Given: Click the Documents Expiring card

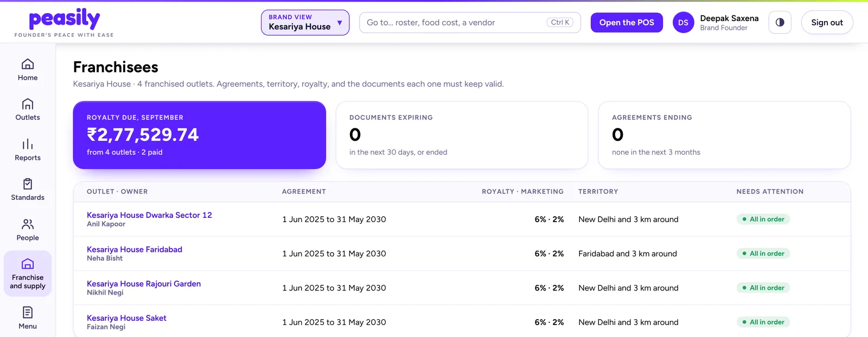Looking at the screenshot, I should click(x=462, y=135).
